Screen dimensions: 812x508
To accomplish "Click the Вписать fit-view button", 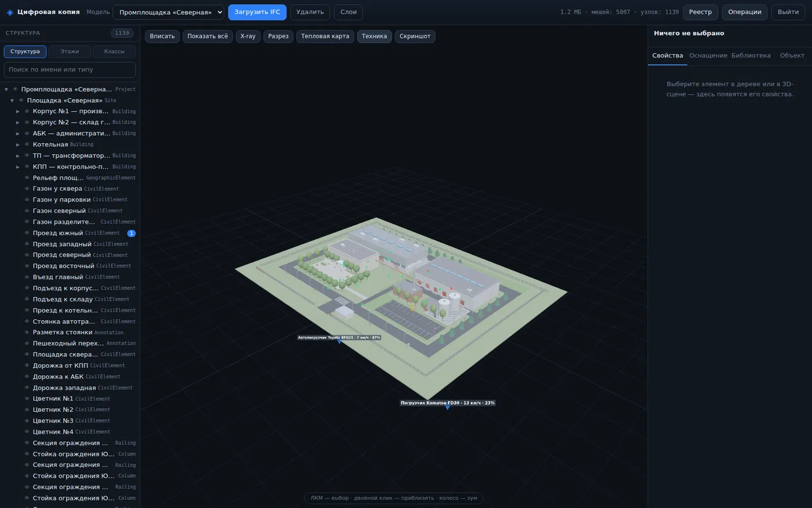I will coord(162,36).
